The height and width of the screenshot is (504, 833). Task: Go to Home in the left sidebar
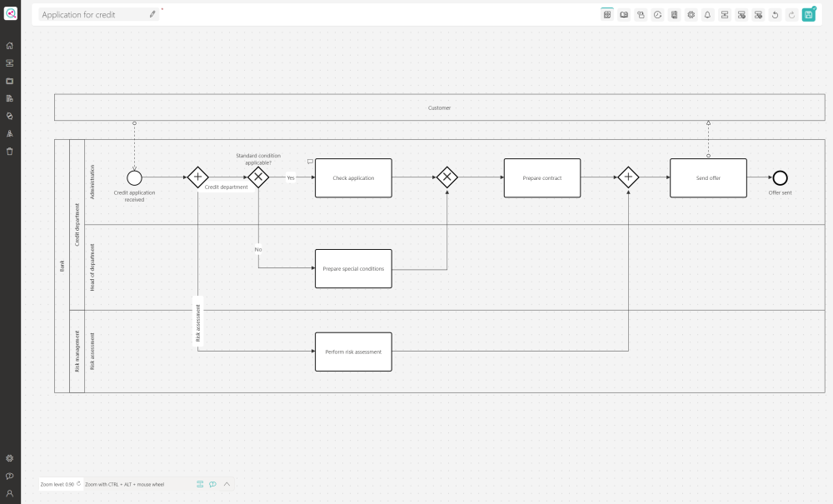[x=9, y=46]
